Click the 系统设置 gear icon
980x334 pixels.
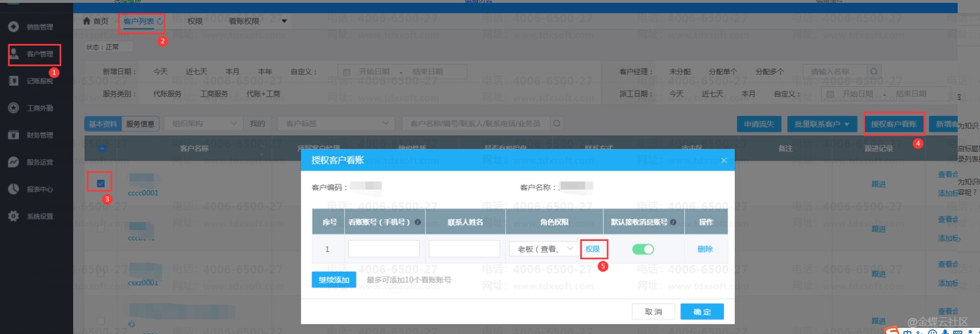pyautogui.click(x=14, y=216)
